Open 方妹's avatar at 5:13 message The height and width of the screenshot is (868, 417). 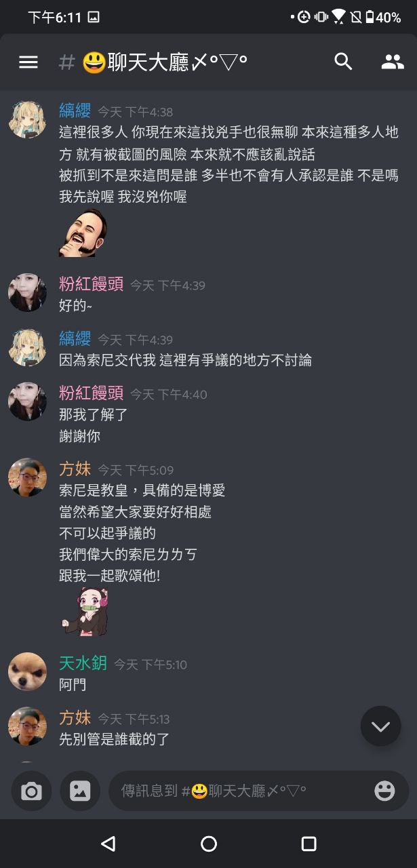click(27, 726)
